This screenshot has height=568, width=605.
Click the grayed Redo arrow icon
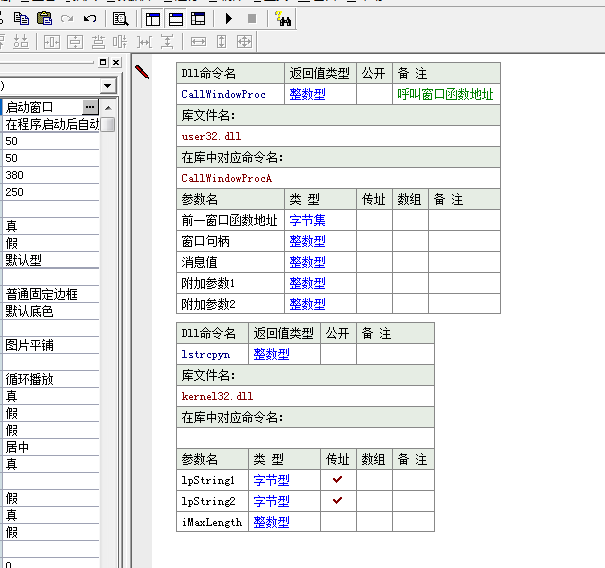click(x=67, y=19)
